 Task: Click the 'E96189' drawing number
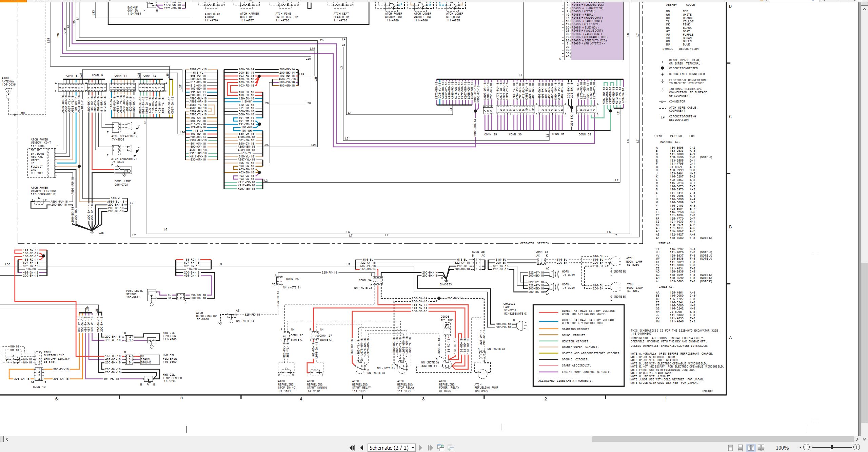[707, 391]
